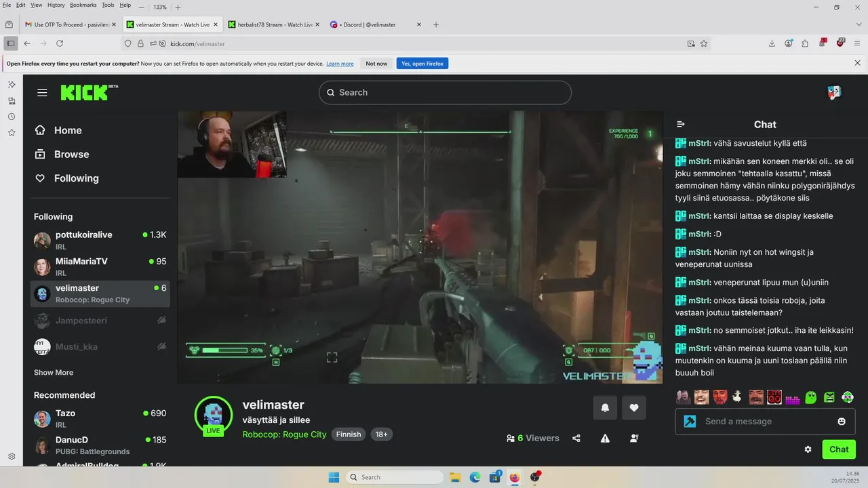Open the emoji picker in message box
Image resolution: width=868 pixels, height=488 pixels.
(x=842, y=421)
